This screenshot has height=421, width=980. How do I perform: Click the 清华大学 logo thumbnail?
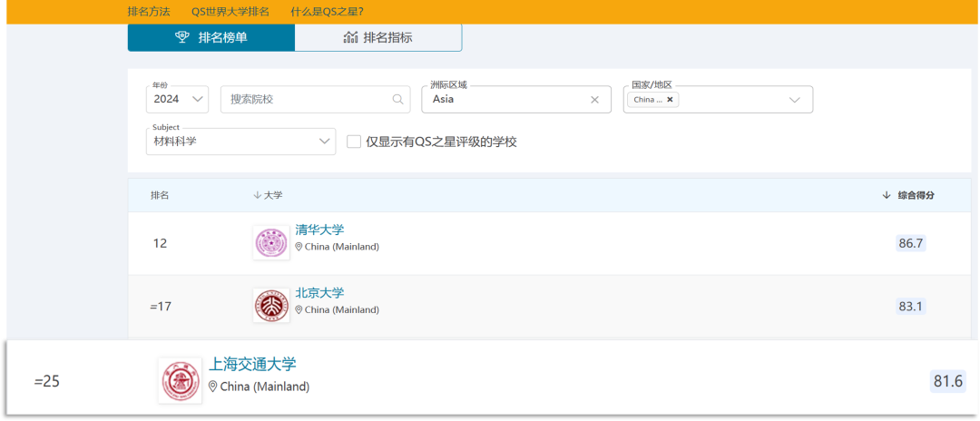pyautogui.click(x=271, y=243)
